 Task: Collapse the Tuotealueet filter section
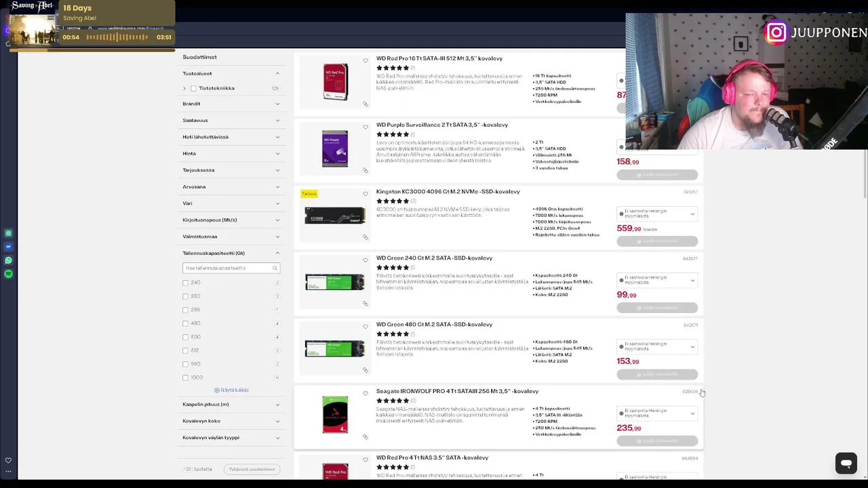click(231, 73)
